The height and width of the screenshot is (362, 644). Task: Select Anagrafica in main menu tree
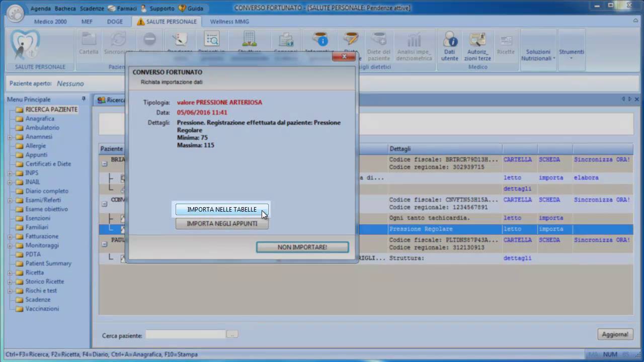point(40,119)
